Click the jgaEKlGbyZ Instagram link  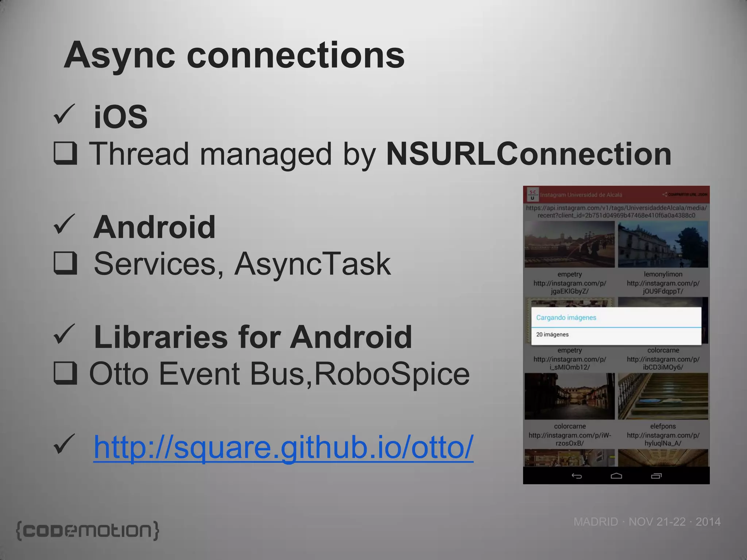pos(570,287)
